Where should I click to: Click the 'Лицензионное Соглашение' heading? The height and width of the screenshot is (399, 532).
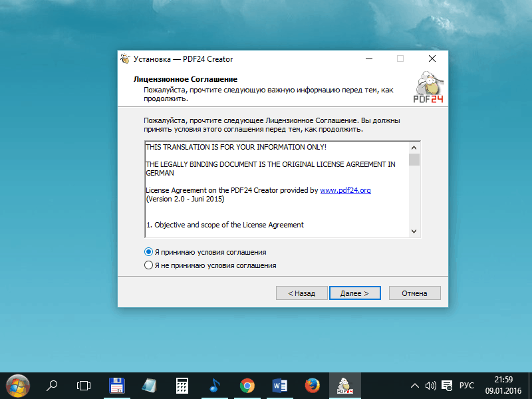[186, 79]
